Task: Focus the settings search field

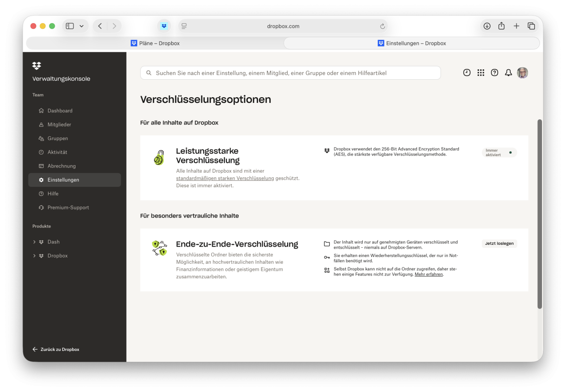Action: (x=291, y=73)
